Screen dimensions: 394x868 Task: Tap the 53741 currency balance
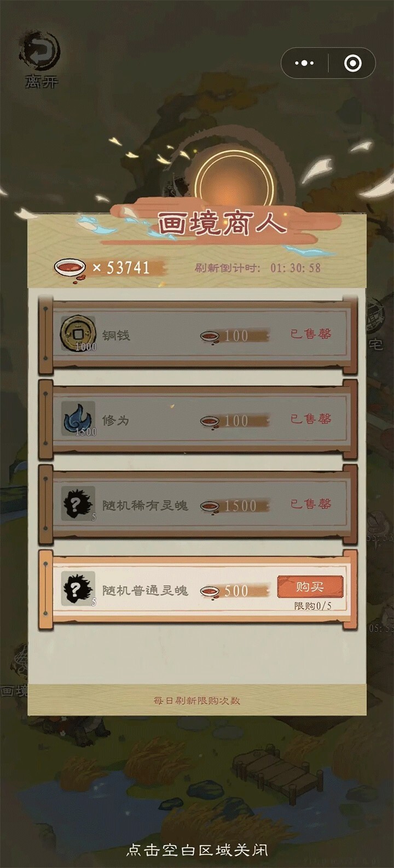128,268
